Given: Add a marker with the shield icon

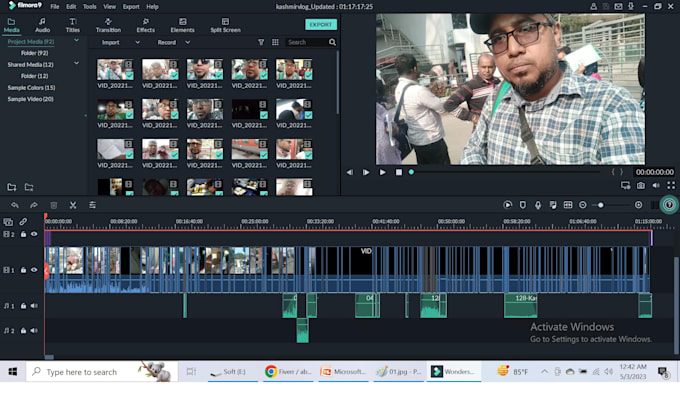Looking at the screenshot, I should (523, 205).
